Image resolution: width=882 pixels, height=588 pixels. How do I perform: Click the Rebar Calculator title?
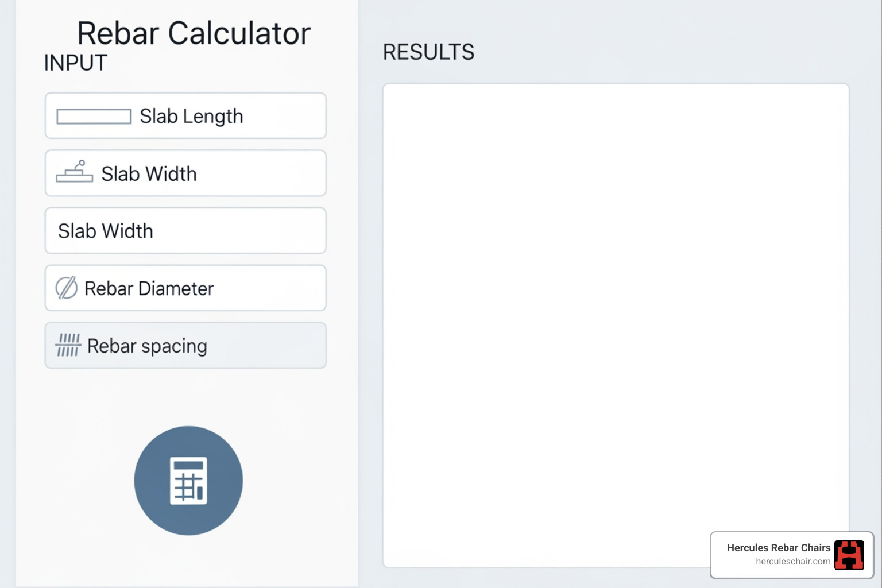click(x=194, y=33)
